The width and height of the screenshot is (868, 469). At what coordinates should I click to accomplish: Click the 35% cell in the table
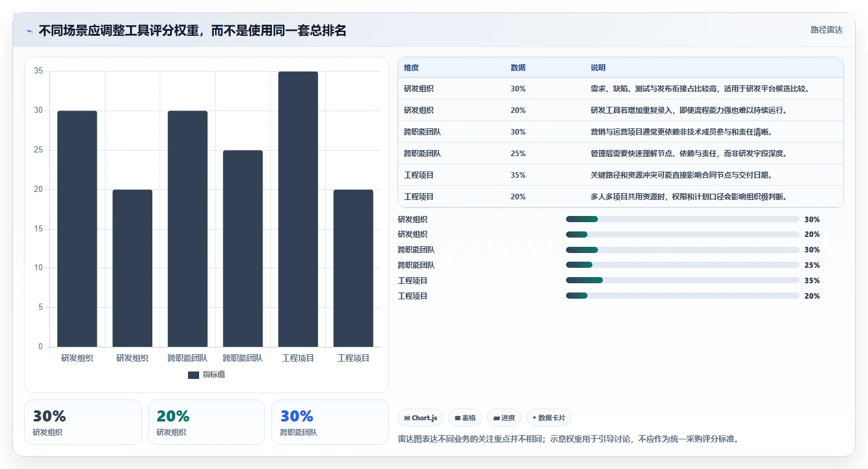point(518,175)
